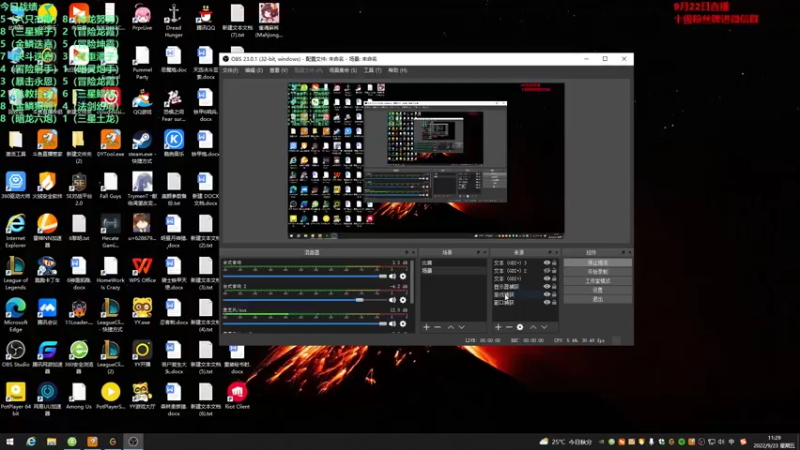Screen dimensions: 800x450
Task: Open League of Legends desktop shortcut
Action: (x=16, y=267)
